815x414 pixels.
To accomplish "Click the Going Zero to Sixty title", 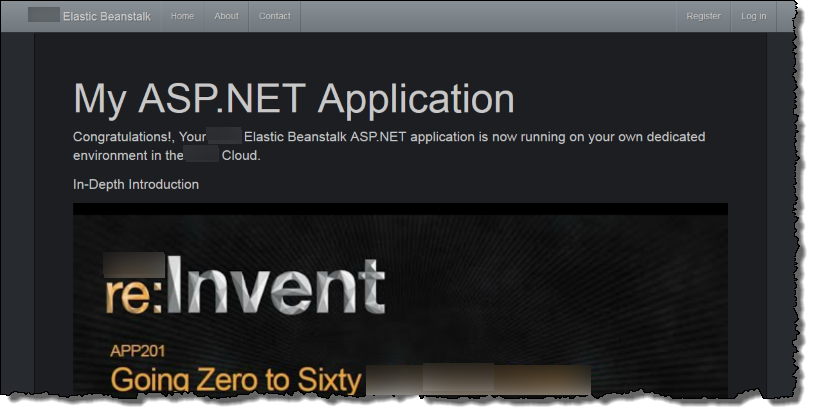I will [235, 381].
